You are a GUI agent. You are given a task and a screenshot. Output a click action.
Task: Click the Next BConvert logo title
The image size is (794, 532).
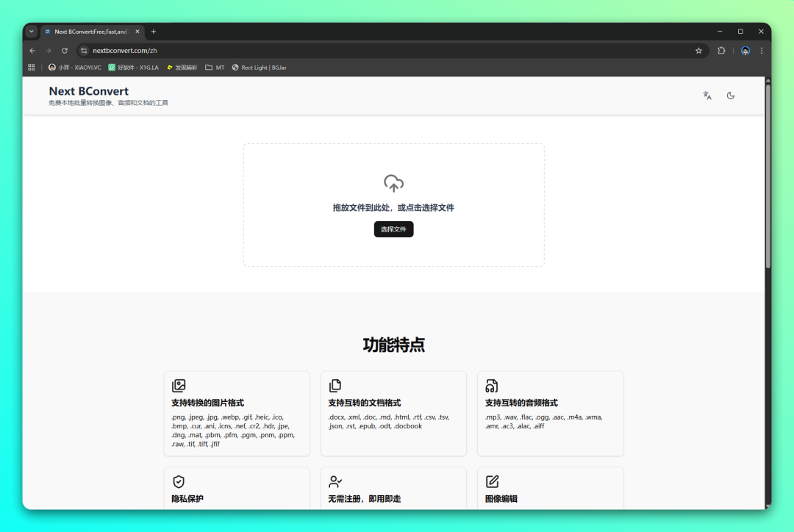click(x=89, y=91)
